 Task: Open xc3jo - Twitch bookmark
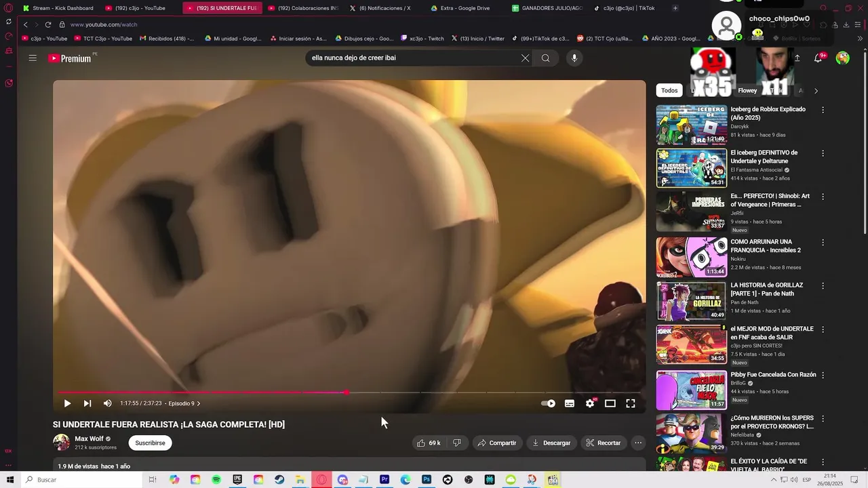pyautogui.click(x=422, y=39)
